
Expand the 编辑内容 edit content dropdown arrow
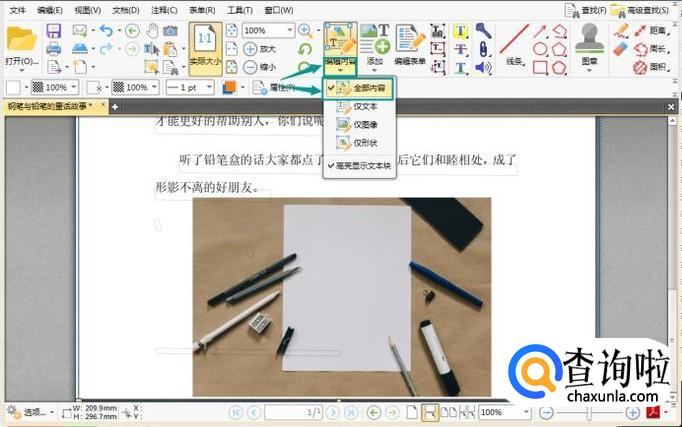tap(340, 70)
